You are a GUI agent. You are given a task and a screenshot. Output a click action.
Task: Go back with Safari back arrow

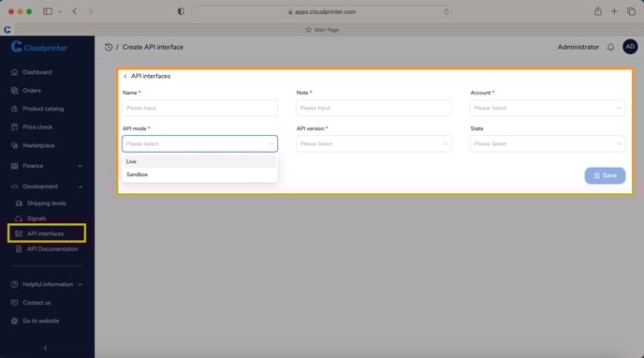click(x=75, y=11)
